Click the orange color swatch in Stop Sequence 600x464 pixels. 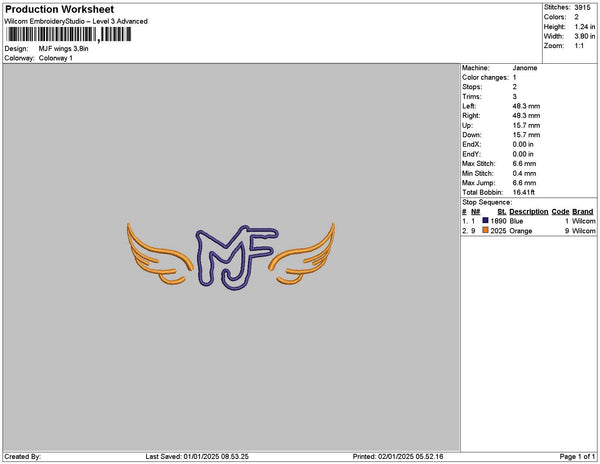click(485, 230)
